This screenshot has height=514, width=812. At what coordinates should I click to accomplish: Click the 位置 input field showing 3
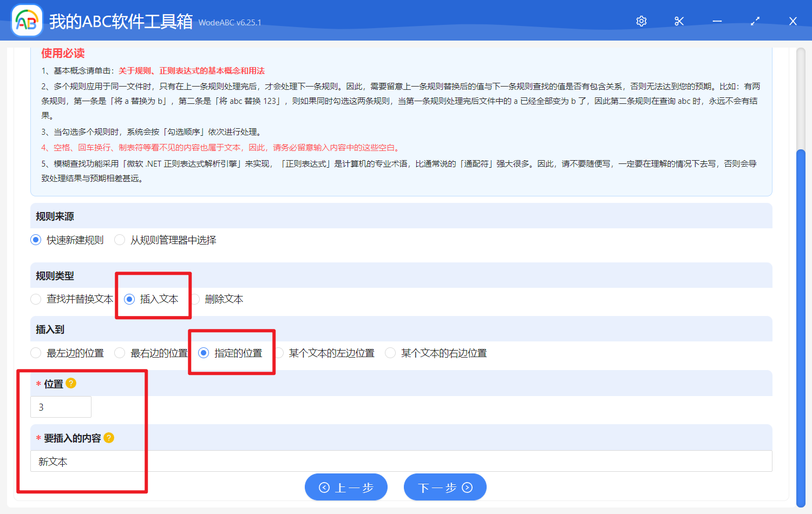tap(60, 407)
